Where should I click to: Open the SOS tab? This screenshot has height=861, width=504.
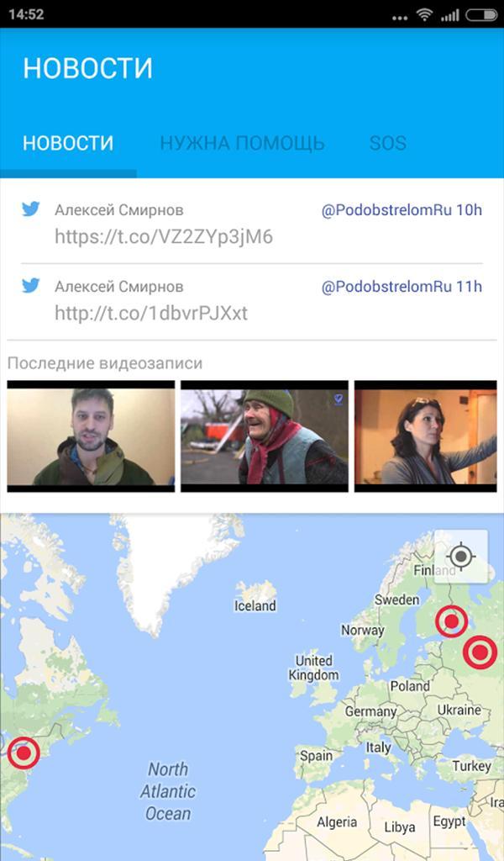388,143
